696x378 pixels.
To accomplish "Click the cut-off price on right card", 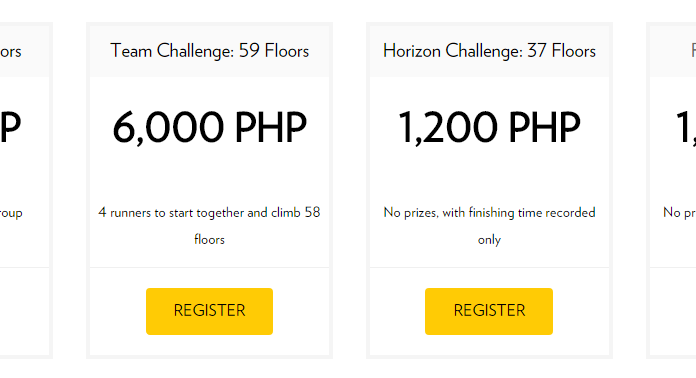I will pyautogui.click(x=686, y=128).
